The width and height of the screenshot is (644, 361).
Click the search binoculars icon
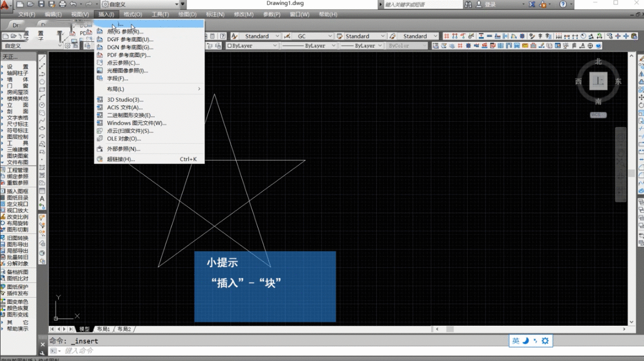pyautogui.click(x=468, y=4)
